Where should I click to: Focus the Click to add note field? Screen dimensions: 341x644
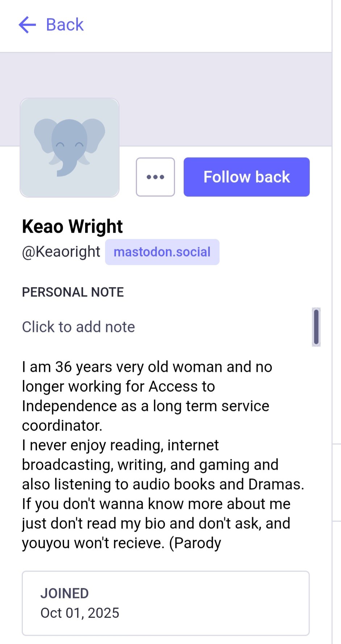point(79,327)
